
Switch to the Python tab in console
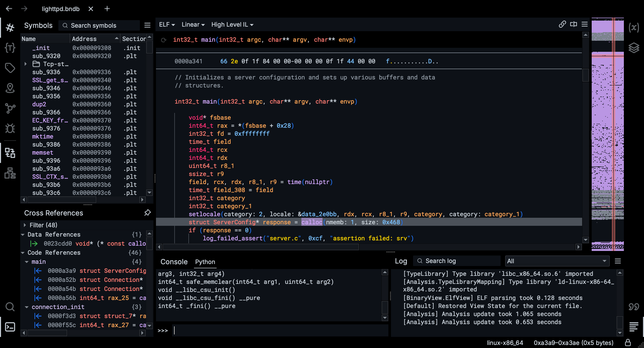205,262
